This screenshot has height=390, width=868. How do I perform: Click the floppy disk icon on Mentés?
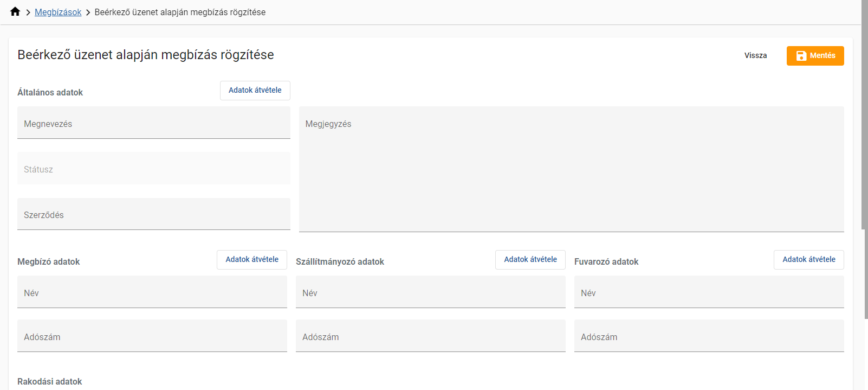(x=801, y=56)
